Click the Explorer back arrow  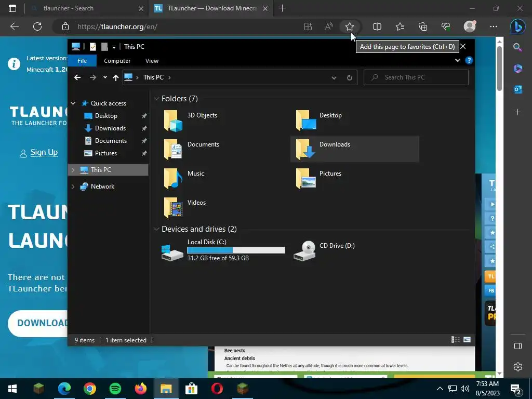click(x=77, y=78)
